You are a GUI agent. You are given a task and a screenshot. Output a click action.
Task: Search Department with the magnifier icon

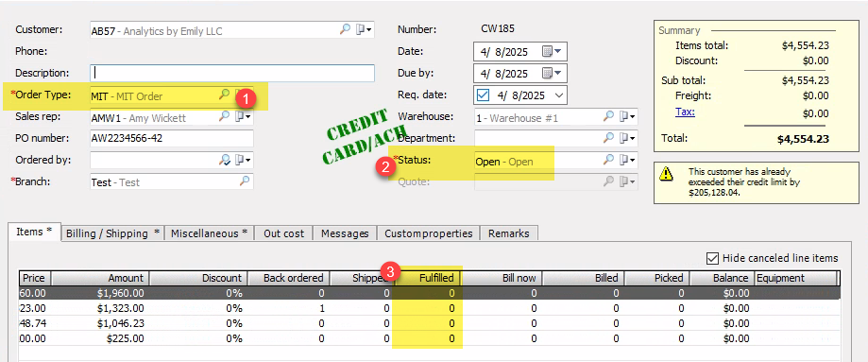[x=608, y=138]
